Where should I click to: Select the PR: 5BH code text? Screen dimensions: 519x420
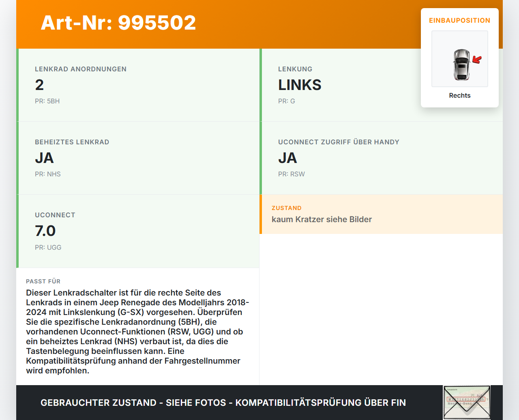[47, 101]
